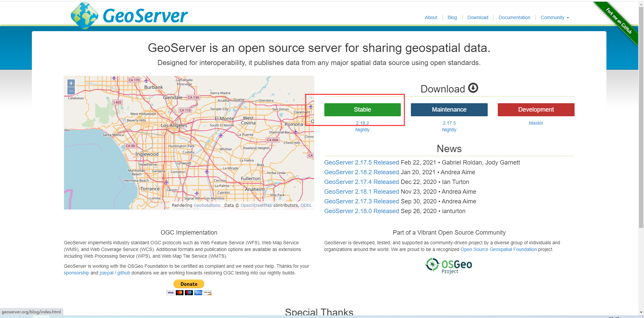
Task: Open GeoServer 2.18.2 Released news
Action: [362, 172]
